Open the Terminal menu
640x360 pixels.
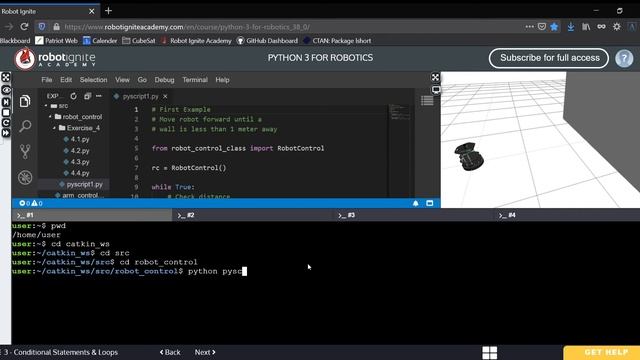(195, 80)
